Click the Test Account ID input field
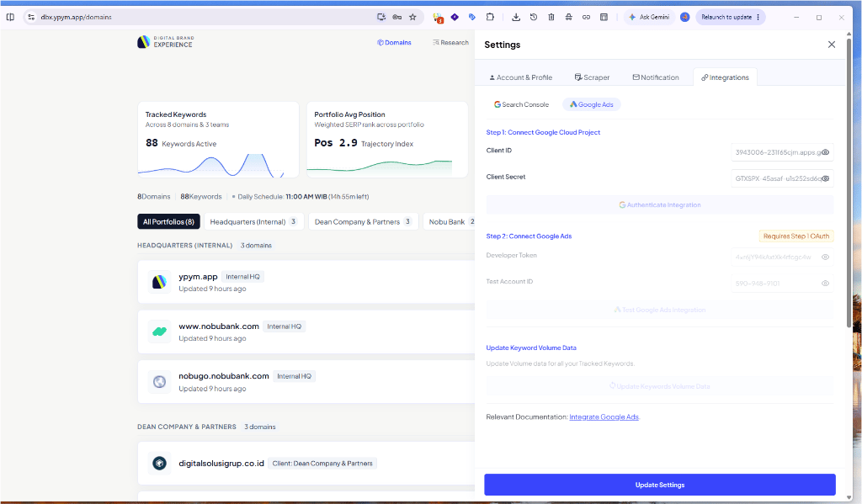Image resolution: width=862 pixels, height=504 pixels. click(x=782, y=283)
